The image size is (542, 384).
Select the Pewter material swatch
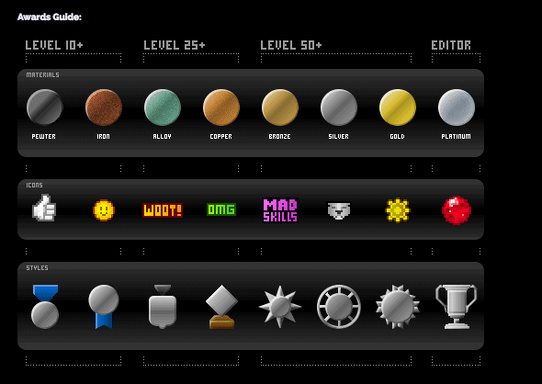[x=45, y=107]
